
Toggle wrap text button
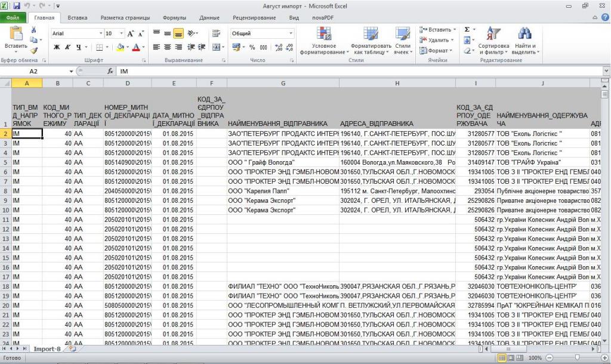click(x=216, y=33)
